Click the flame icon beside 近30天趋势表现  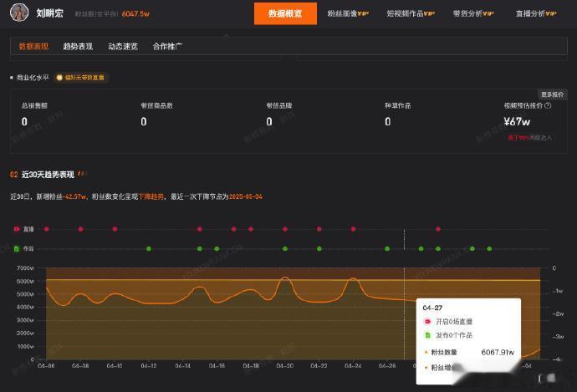tap(82, 174)
